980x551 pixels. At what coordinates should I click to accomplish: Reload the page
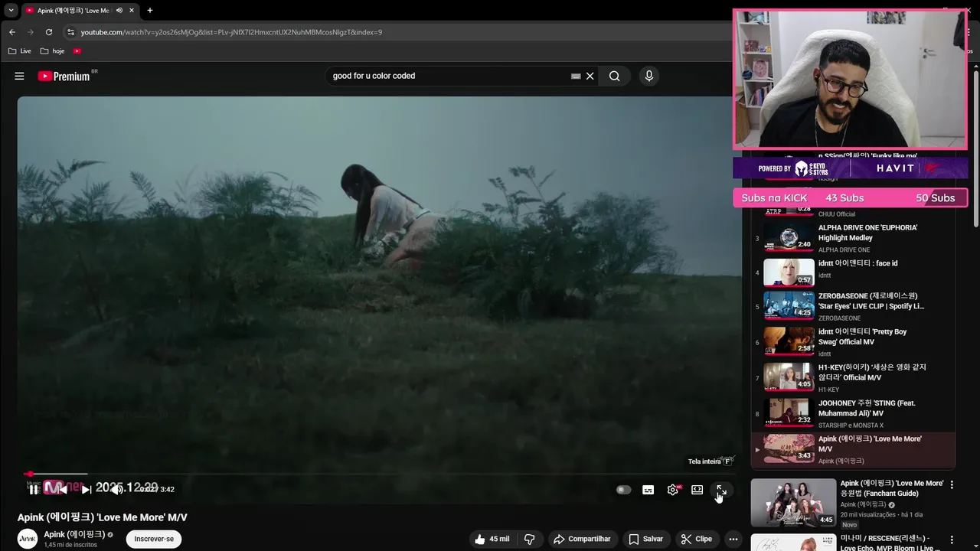[49, 32]
